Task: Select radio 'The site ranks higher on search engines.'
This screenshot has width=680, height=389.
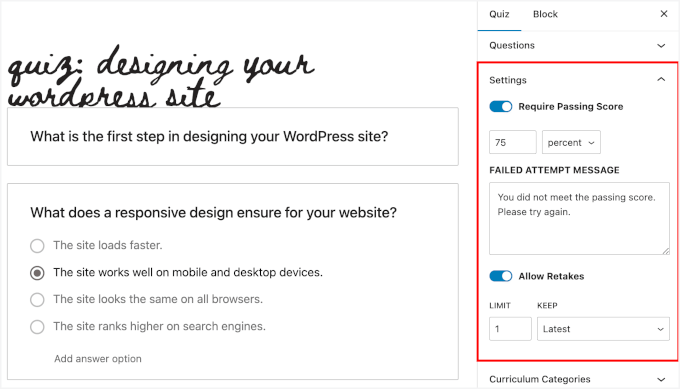Action: [x=37, y=327]
